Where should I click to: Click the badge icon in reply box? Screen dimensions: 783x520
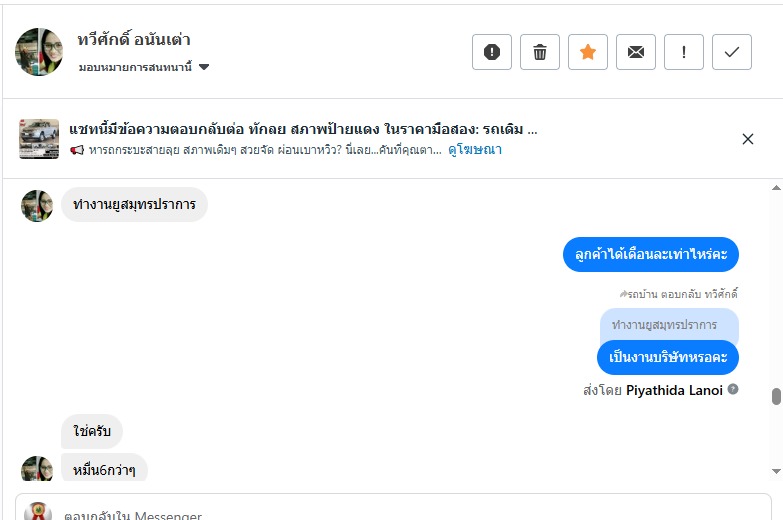pyautogui.click(x=38, y=512)
